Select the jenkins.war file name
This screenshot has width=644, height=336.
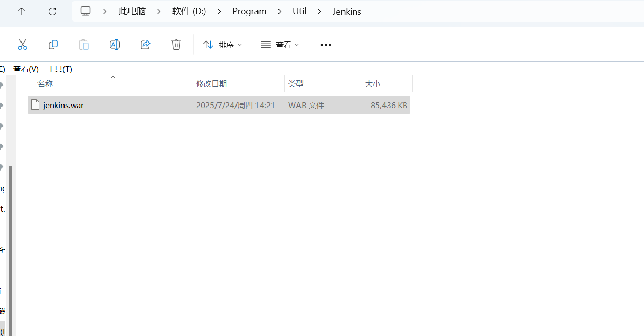[63, 105]
